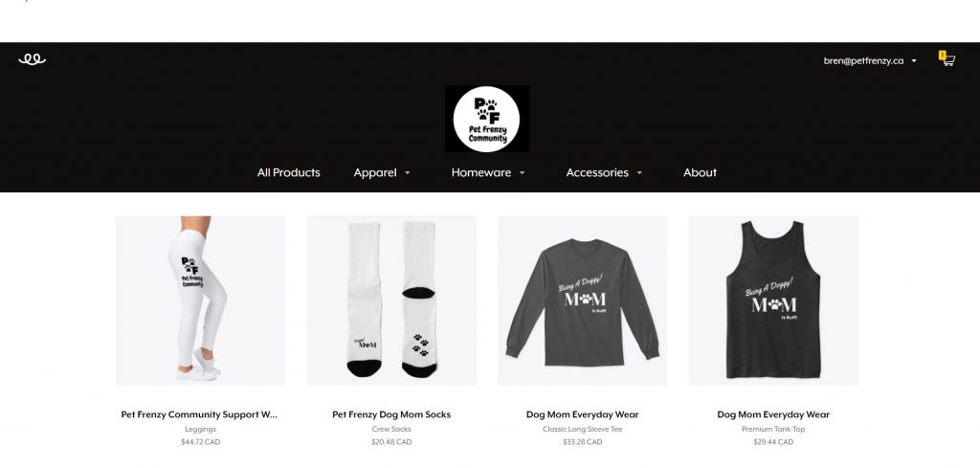980x468 pixels.
Task: Click the Teespring squiggle logo icon
Action: coord(32,59)
